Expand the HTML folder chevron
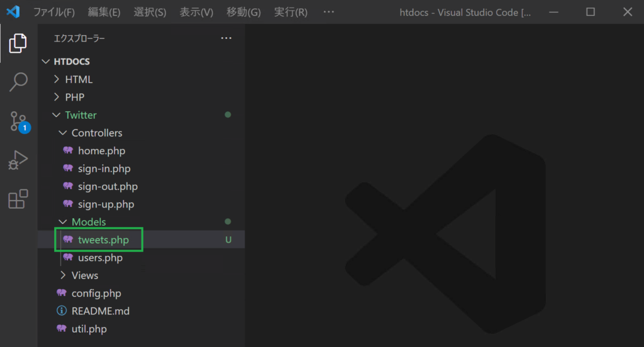644x347 pixels. coord(57,79)
